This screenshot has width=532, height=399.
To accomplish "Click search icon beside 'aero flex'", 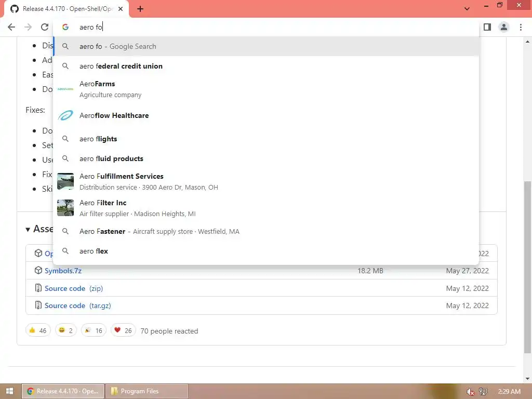I will [x=65, y=251].
